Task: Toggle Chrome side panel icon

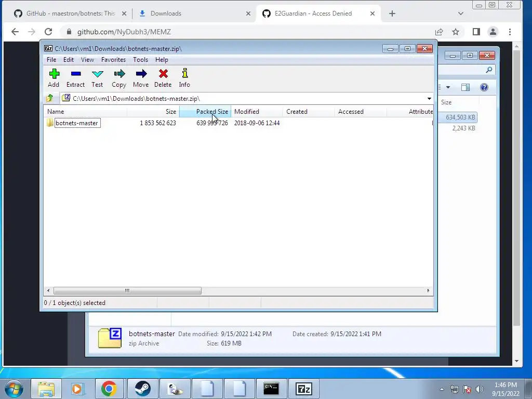Action: coord(476,32)
